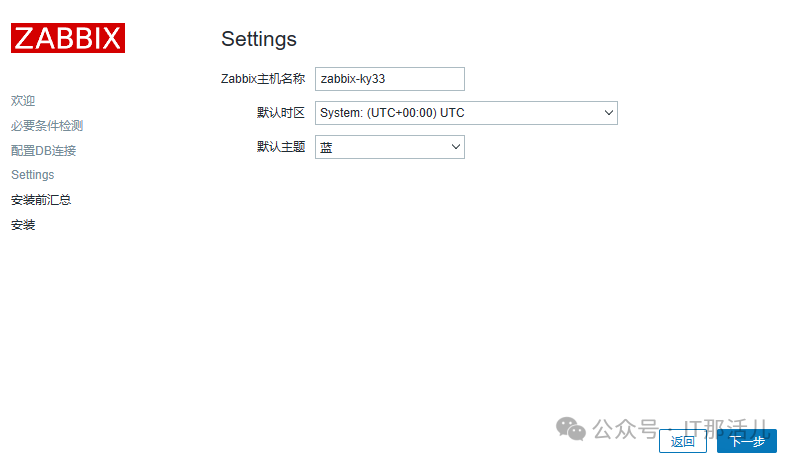Click the 默认时区 label

[281, 113]
